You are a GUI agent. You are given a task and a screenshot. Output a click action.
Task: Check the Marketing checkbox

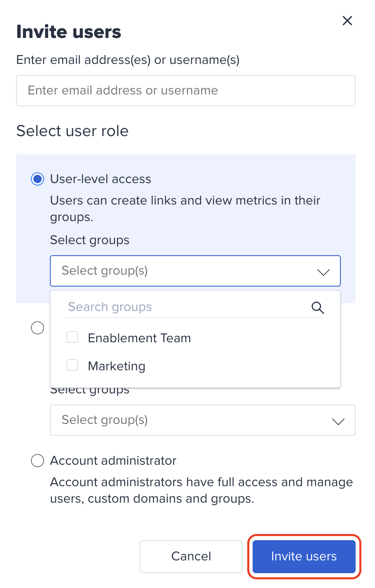(x=72, y=365)
